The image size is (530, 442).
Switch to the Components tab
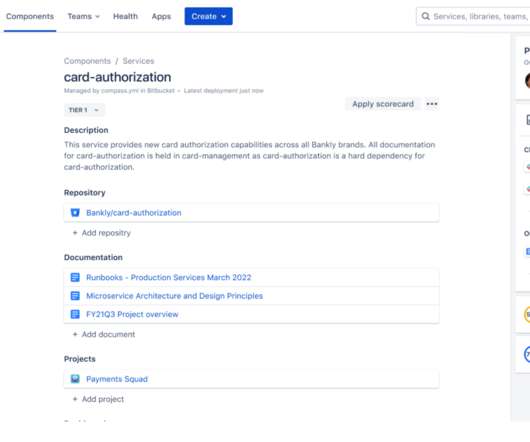(30, 16)
